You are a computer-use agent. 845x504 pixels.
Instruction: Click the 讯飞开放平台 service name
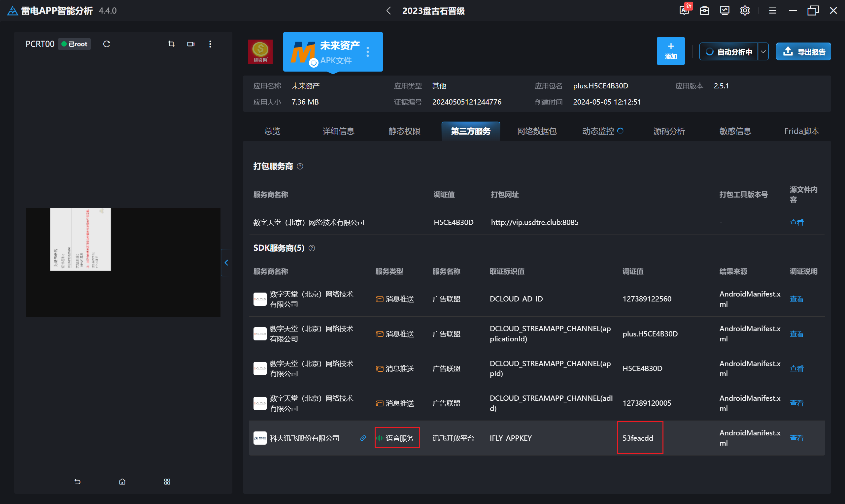coord(453,438)
